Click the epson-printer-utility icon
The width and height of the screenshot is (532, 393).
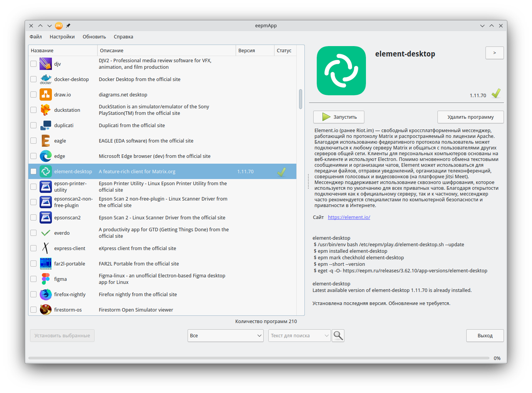[46, 187]
